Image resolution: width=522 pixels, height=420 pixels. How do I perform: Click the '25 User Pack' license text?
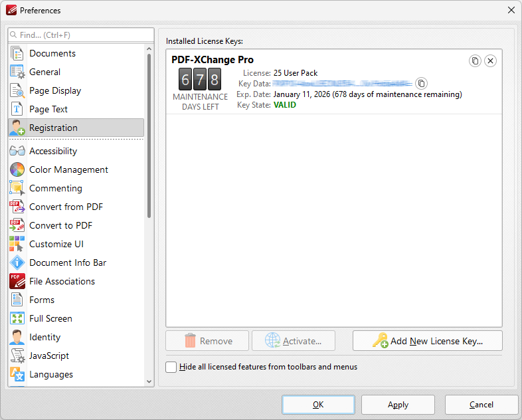(296, 73)
